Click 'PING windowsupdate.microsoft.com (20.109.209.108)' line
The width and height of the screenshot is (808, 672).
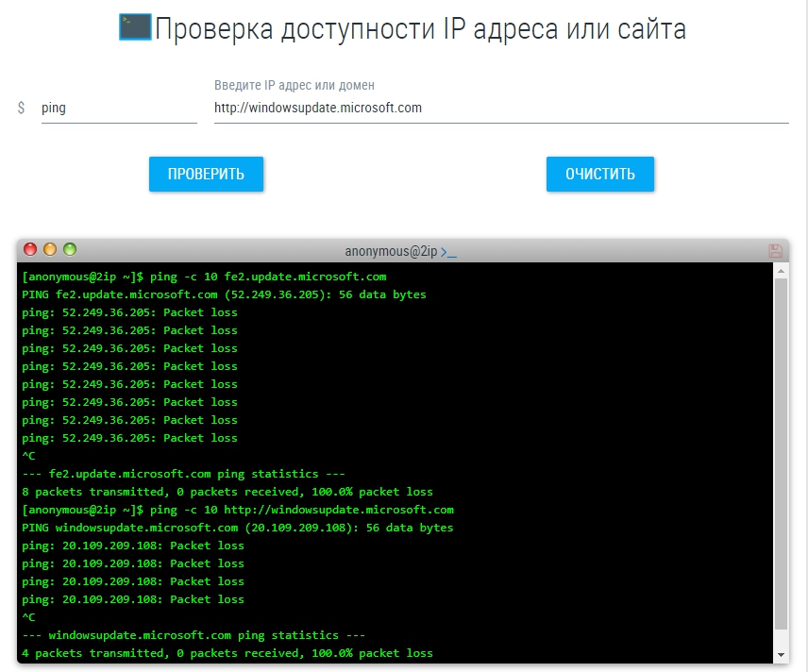pyautogui.click(x=238, y=528)
